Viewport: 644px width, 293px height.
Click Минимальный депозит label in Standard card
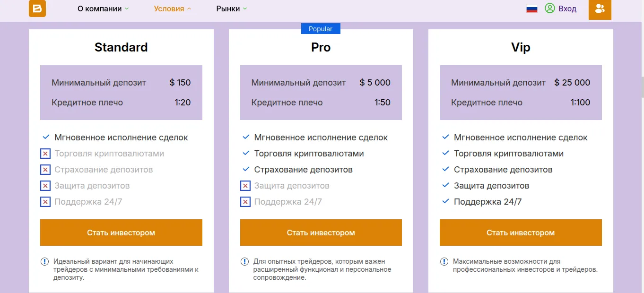[x=99, y=83]
